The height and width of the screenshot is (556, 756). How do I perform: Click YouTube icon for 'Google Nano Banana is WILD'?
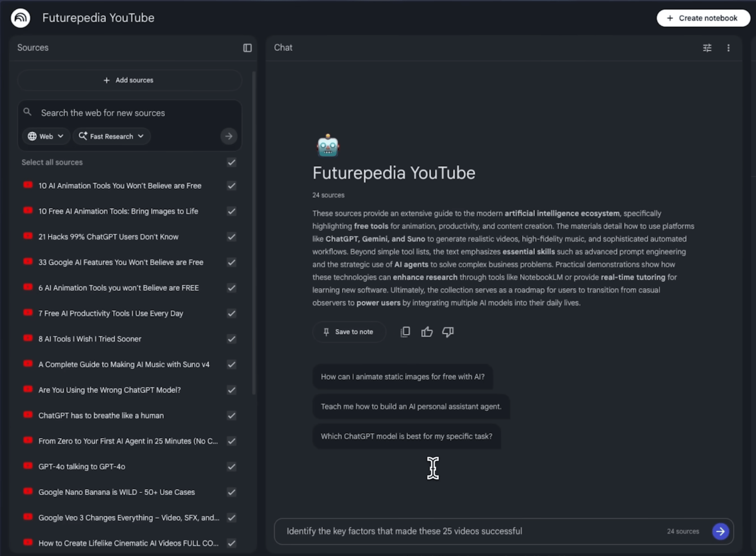pos(28,491)
